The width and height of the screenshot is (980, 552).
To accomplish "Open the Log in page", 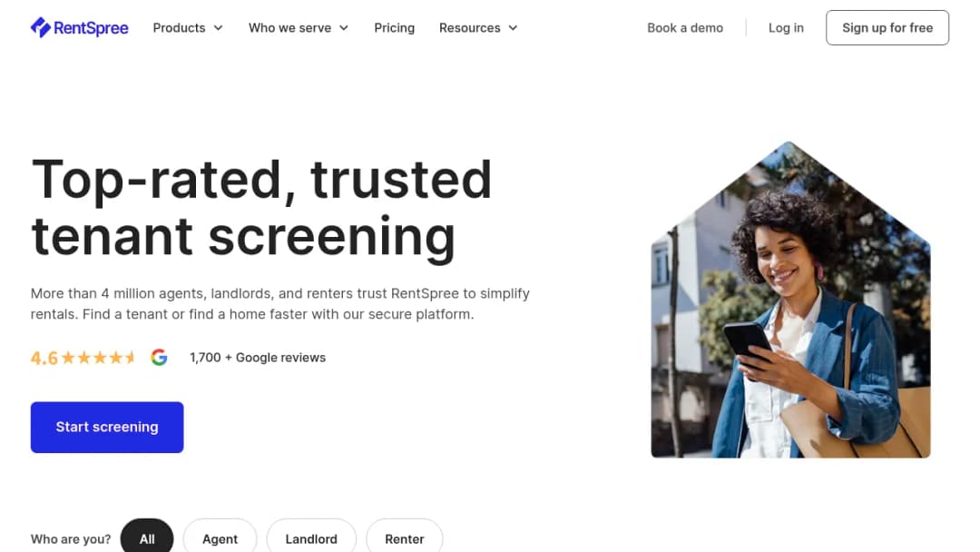I will click(786, 28).
